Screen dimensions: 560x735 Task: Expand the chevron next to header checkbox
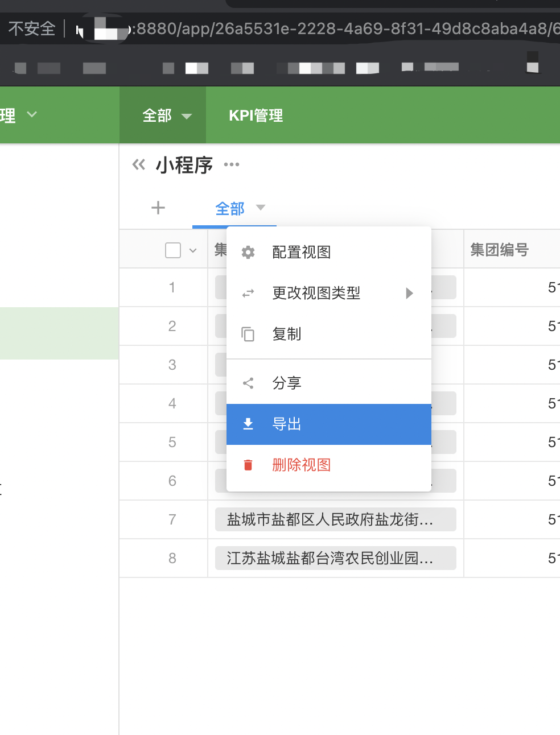click(x=193, y=250)
